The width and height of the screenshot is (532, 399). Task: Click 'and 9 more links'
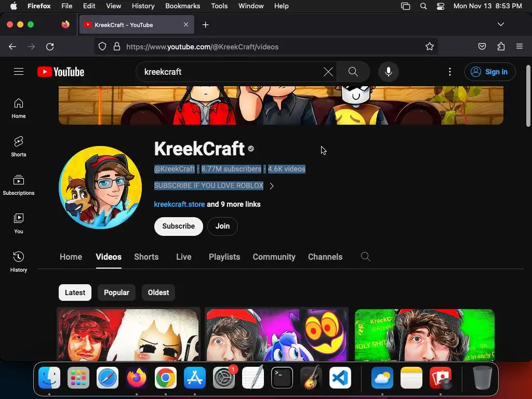234,204
